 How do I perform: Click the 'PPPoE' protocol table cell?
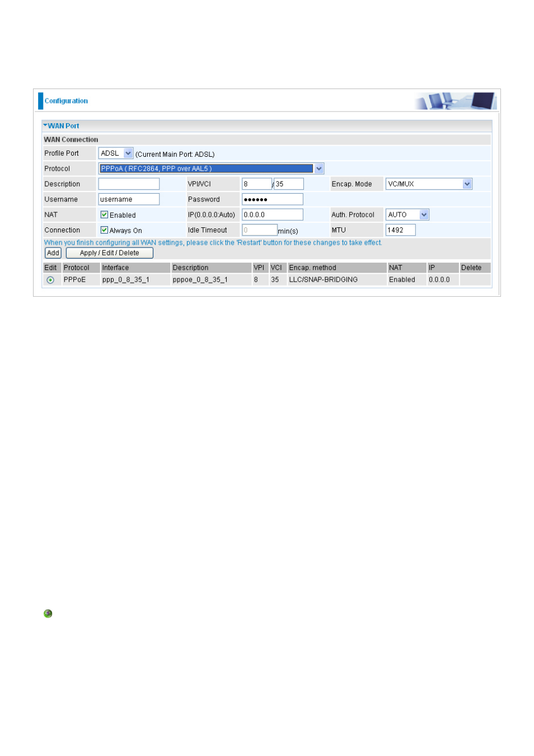81,280
